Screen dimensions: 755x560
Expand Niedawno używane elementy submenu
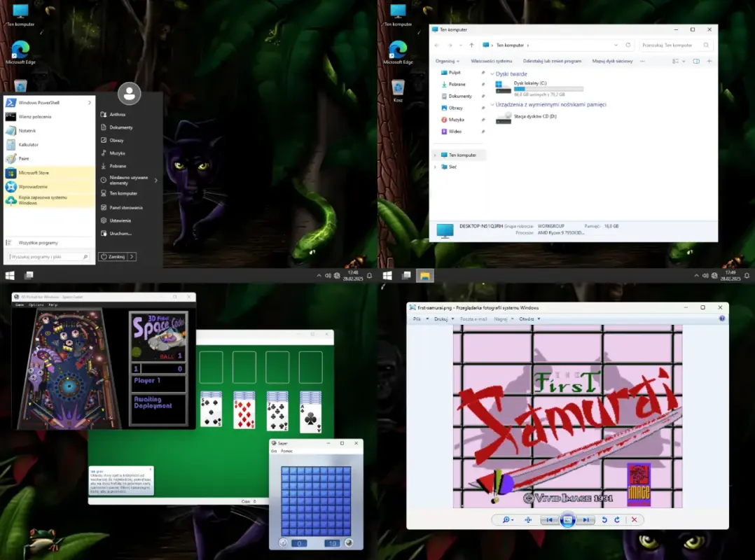(x=156, y=181)
